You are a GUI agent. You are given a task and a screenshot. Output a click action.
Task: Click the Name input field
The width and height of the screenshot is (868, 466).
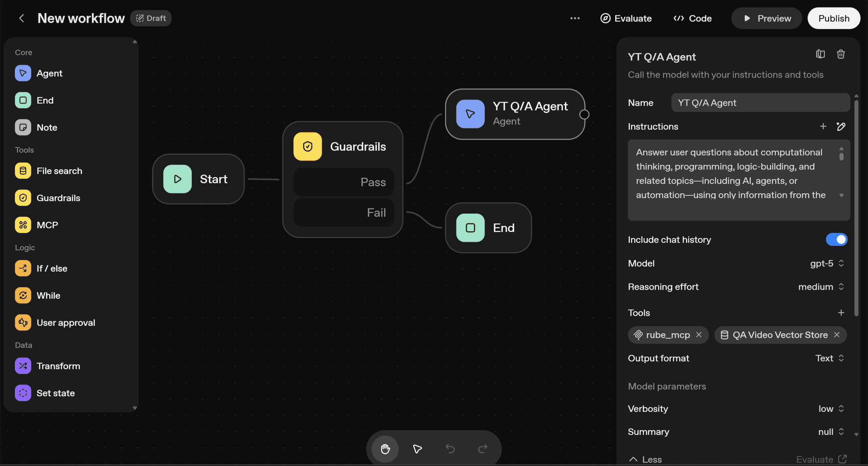click(760, 103)
